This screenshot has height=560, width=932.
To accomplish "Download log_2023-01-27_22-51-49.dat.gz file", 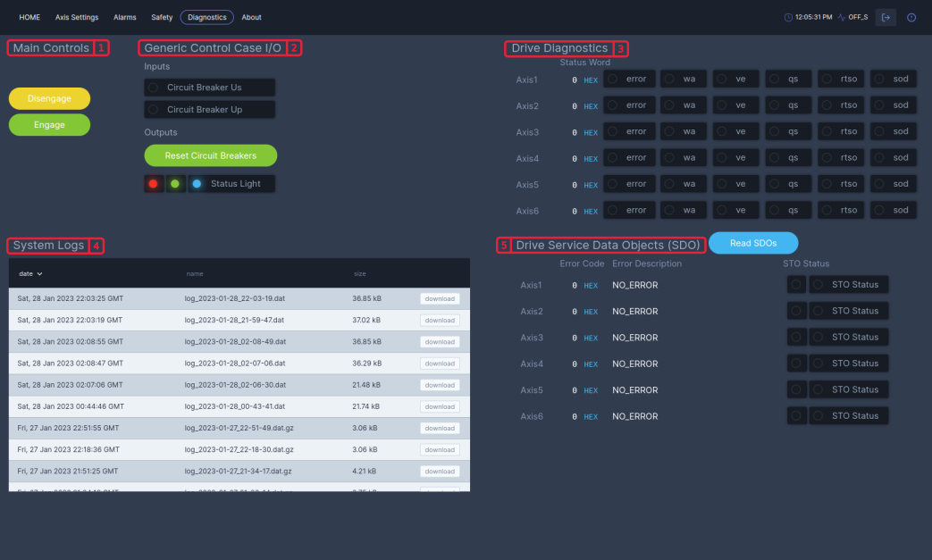I will coord(440,428).
